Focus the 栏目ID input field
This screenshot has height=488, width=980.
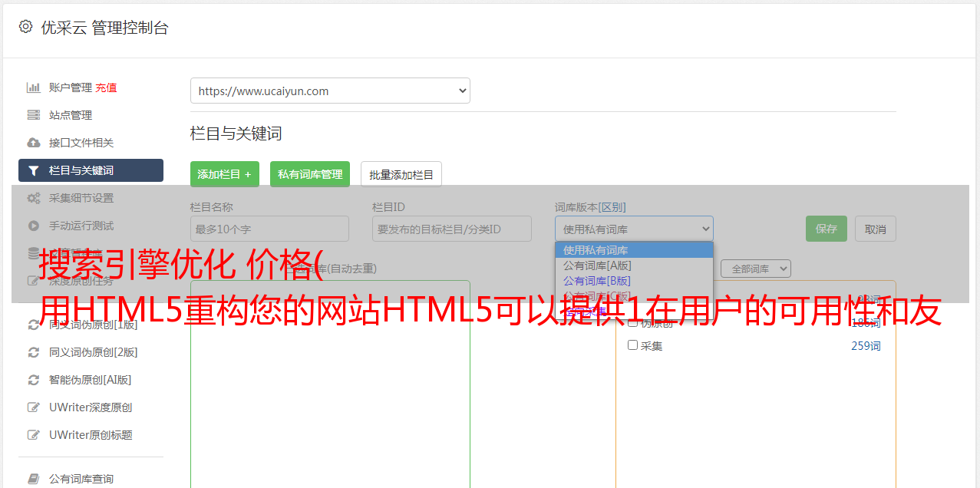tap(452, 229)
